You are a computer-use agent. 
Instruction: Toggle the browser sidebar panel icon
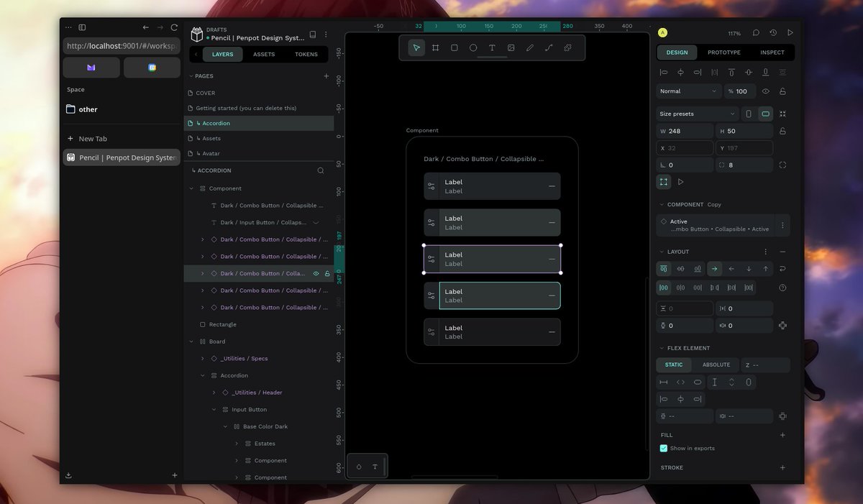click(x=82, y=27)
